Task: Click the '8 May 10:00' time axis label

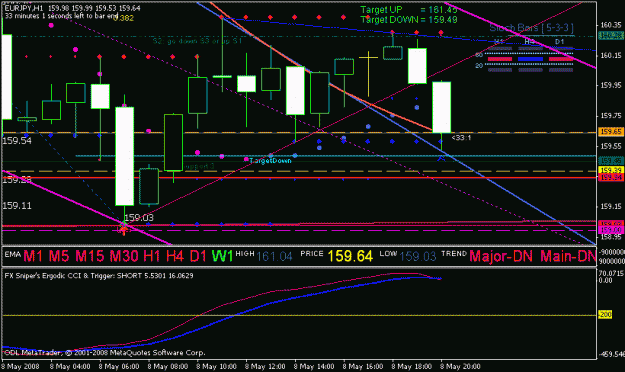Action: pos(216,366)
